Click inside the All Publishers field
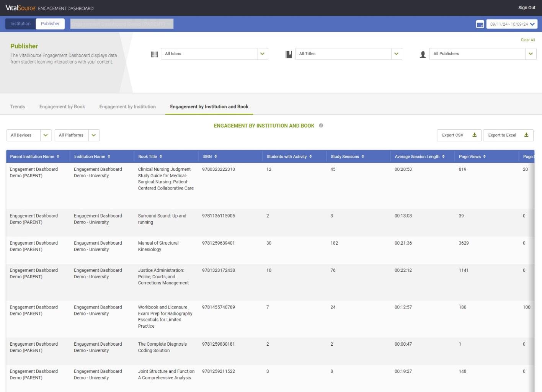 tap(477, 54)
